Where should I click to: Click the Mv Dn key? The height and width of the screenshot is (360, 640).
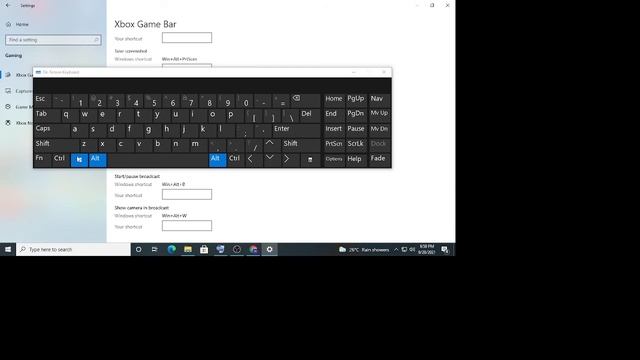click(x=379, y=130)
